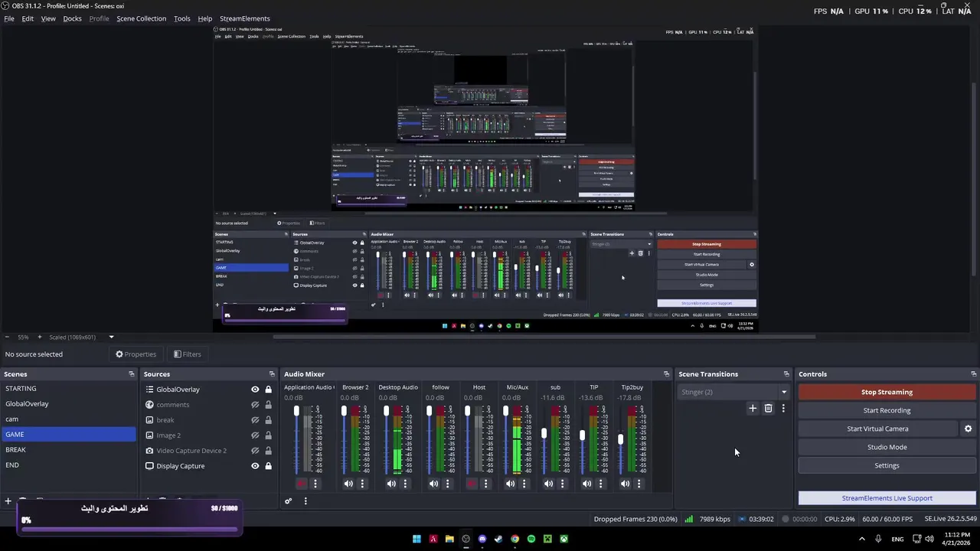This screenshot has width=980, height=551.
Task: Show the comments source eye icon
Action: pyautogui.click(x=255, y=405)
